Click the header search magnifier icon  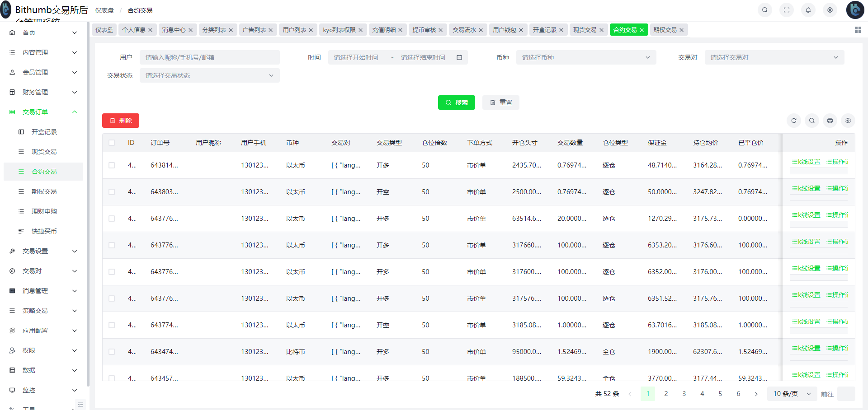[x=765, y=10]
